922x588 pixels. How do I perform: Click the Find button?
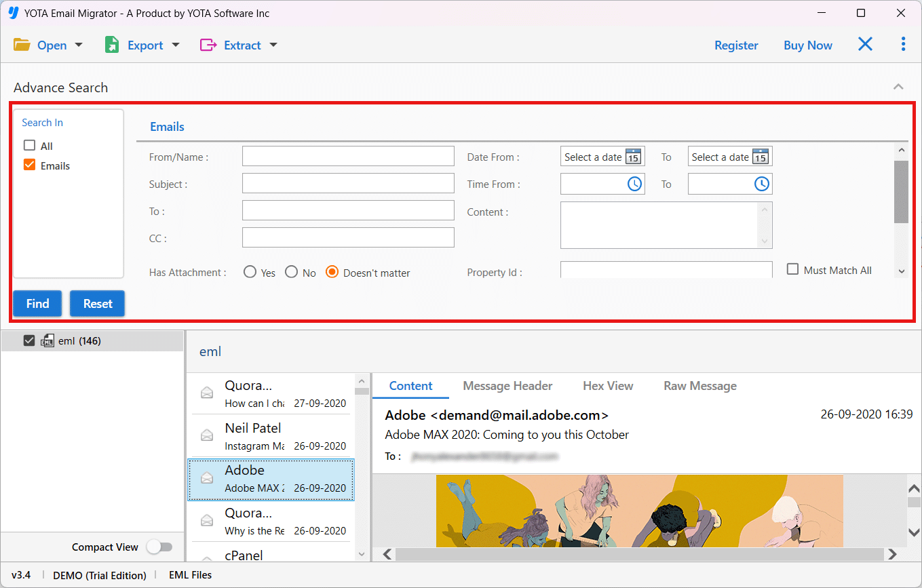[37, 303]
